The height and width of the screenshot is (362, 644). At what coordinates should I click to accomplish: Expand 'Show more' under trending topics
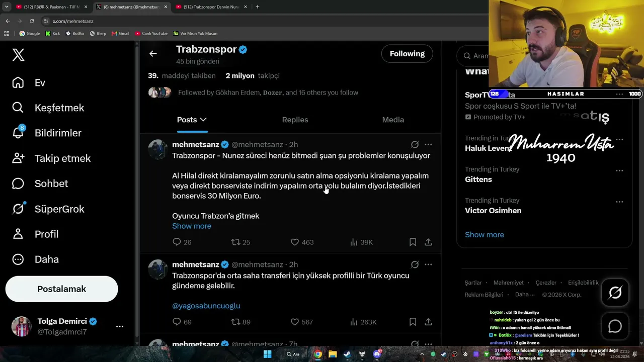pyautogui.click(x=484, y=235)
